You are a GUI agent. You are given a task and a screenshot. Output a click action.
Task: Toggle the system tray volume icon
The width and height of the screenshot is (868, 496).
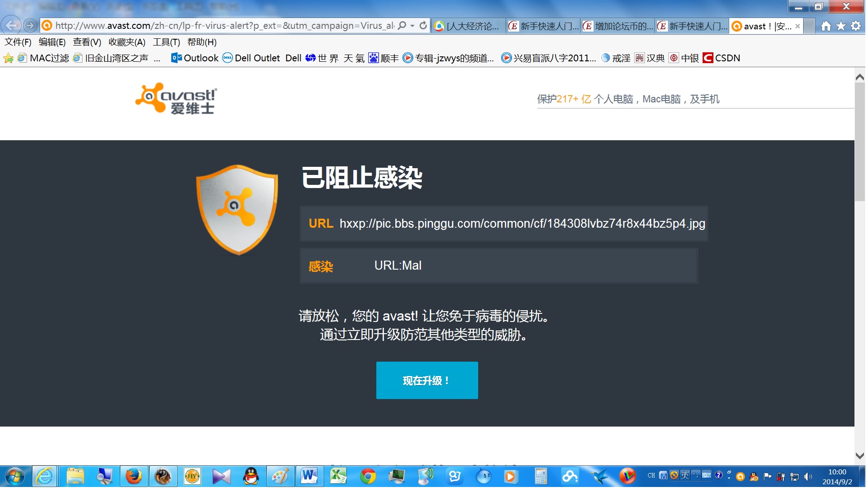pyautogui.click(x=808, y=476)
